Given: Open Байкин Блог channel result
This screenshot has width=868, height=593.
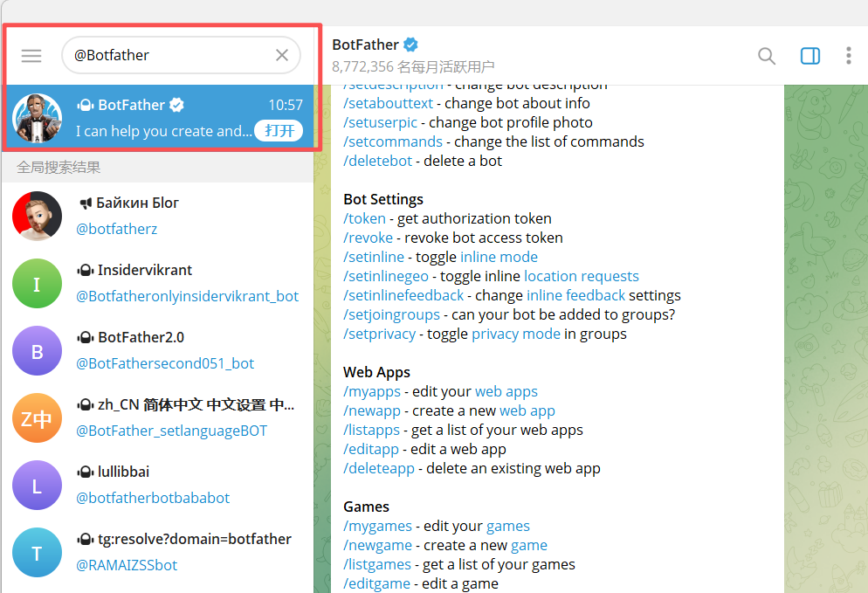Looking at the screenshot, I should pos(158,216).
